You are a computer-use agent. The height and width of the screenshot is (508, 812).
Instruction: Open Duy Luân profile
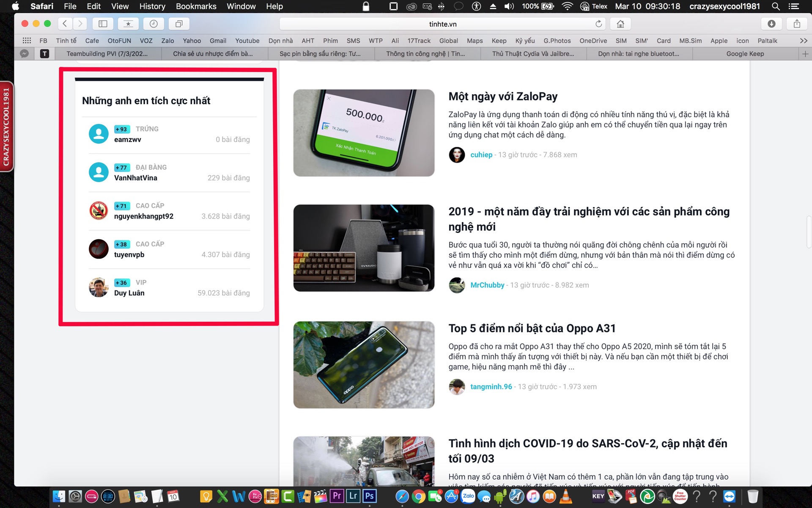coord(129,293)
